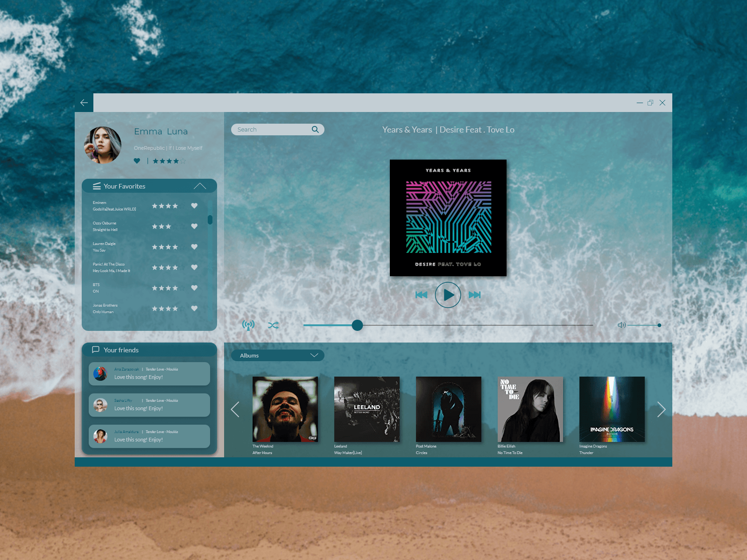This screenshot has width=747, height=560.
Task: Select Ozzy Osburne Straight to Hell
Action: point(105,226)
